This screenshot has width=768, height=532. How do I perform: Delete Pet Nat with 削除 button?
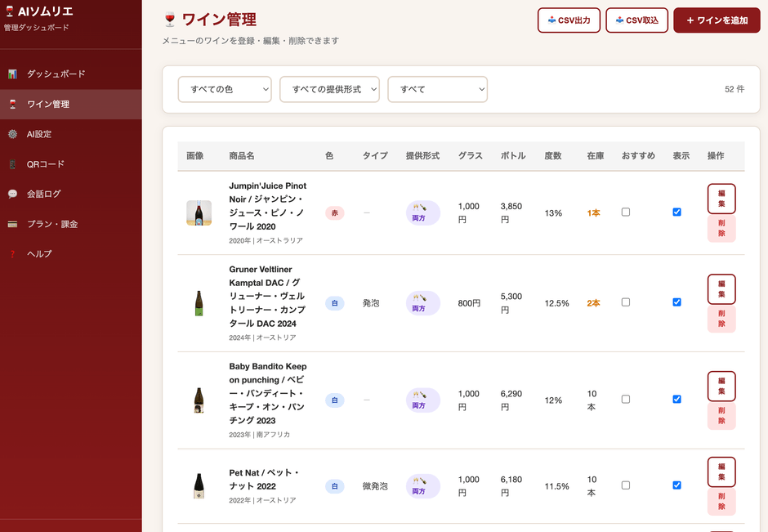(721, 501)
